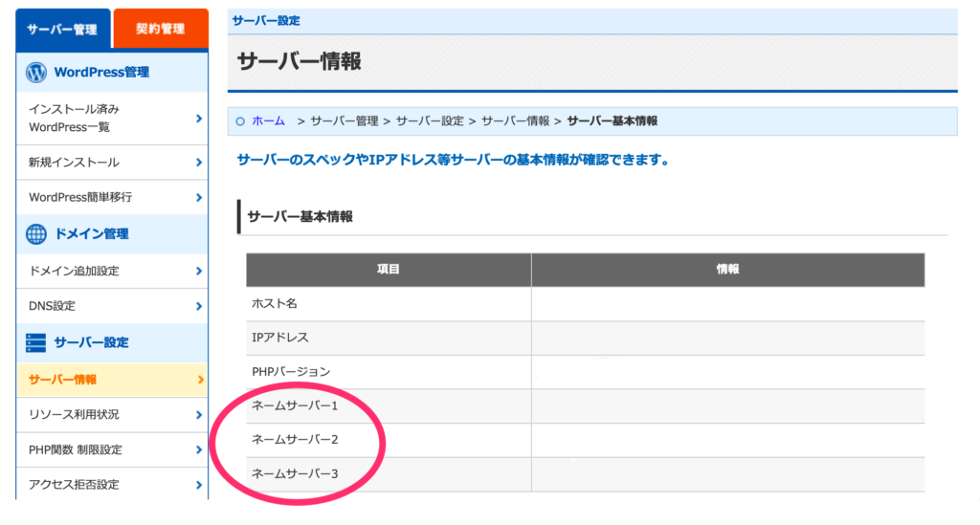Select the highlighted サーバー情報 menu item
This screenshot has width=980, height=525.
click(113, 380)
